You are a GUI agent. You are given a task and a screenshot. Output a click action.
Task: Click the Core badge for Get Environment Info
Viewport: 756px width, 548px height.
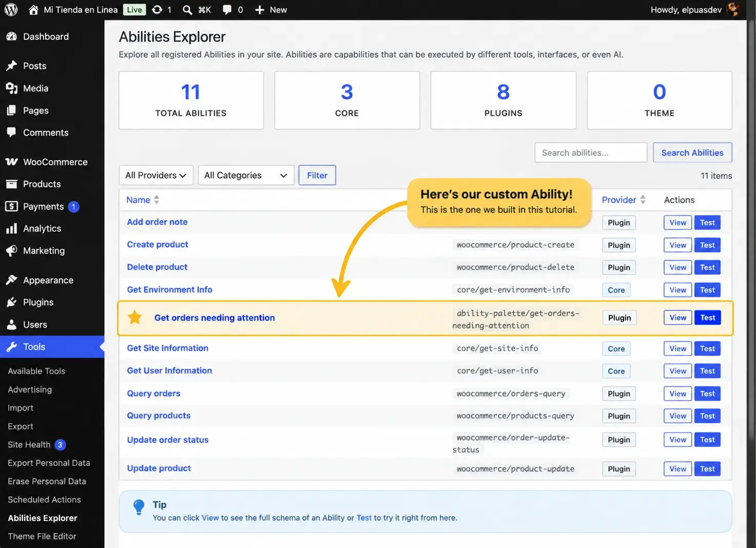point(616,290)
